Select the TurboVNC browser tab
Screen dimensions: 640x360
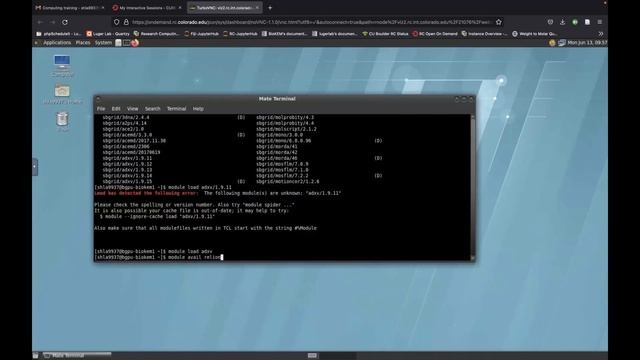[x=224, y=7]
